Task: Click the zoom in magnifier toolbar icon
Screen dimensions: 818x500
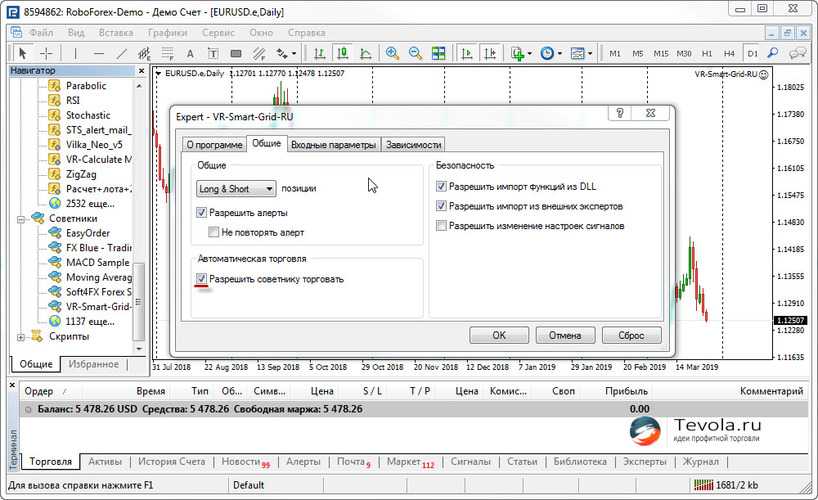Action: 392,53
